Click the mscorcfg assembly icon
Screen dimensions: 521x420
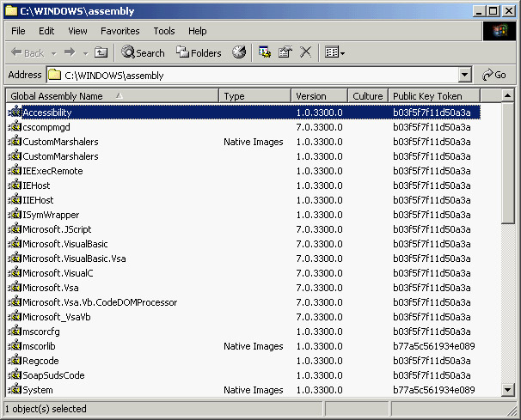[x=15, y=332]
